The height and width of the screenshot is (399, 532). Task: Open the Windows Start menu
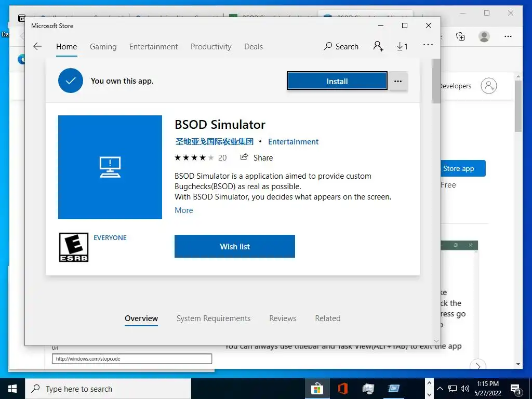coord(12,389)
